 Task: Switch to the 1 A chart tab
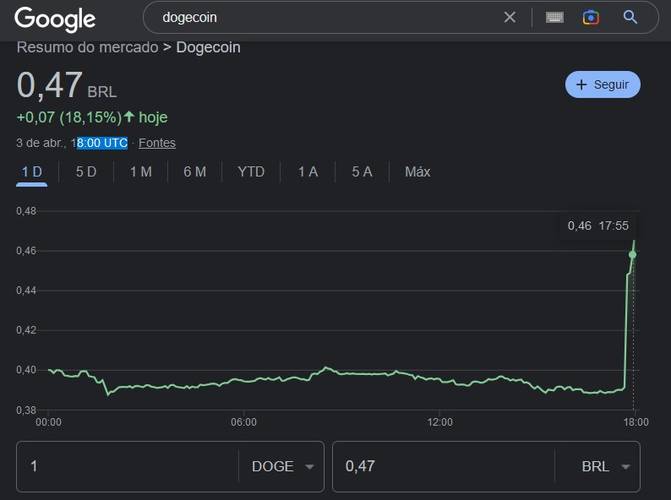(308, 172)
